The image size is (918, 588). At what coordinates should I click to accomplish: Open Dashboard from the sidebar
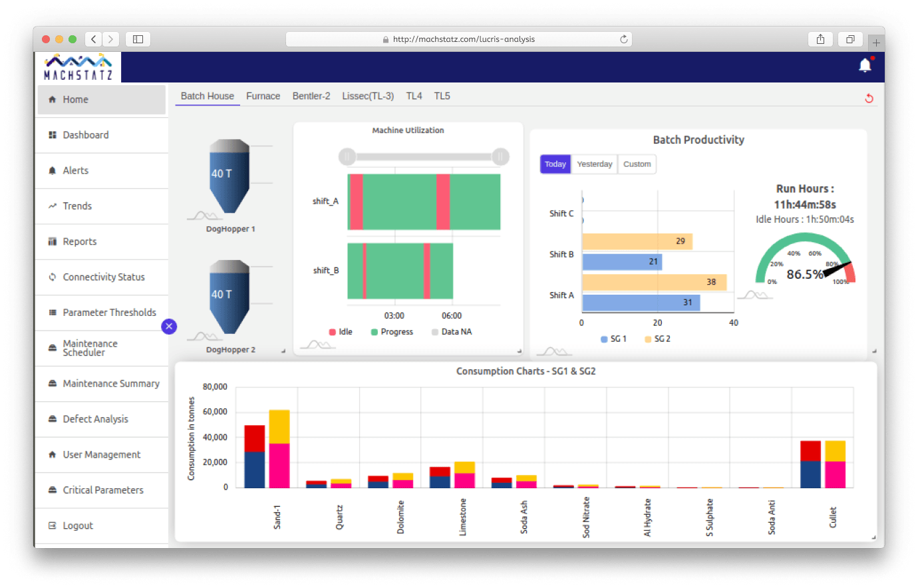(85, 135)
